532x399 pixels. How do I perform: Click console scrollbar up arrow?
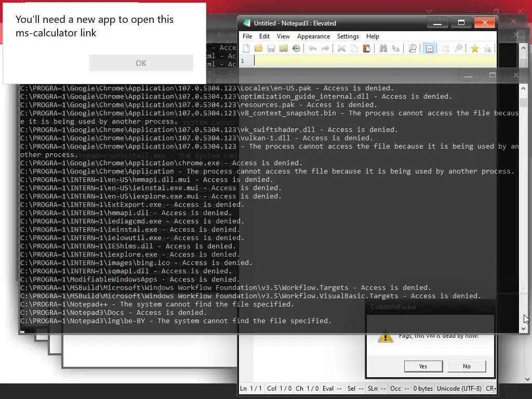point(523,88)
